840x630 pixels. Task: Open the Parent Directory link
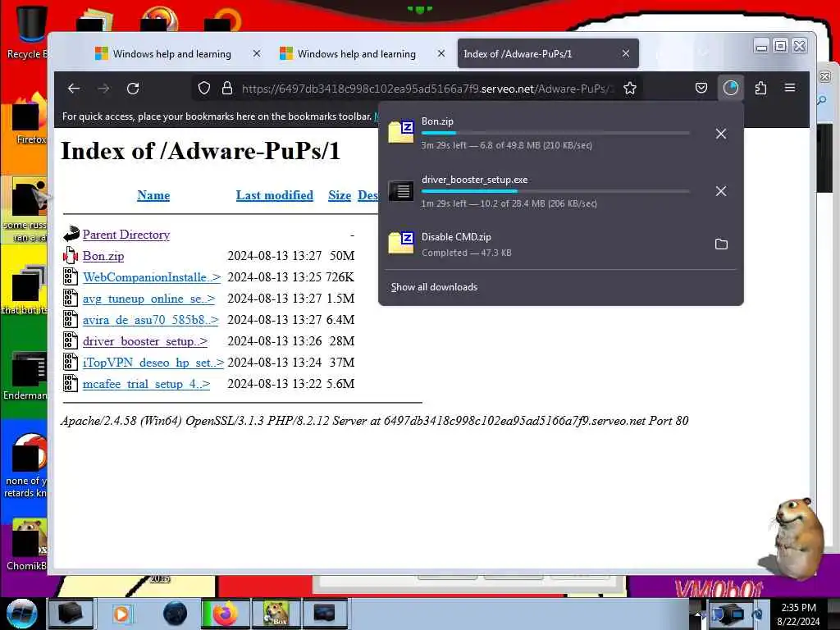tap(126, 235)
